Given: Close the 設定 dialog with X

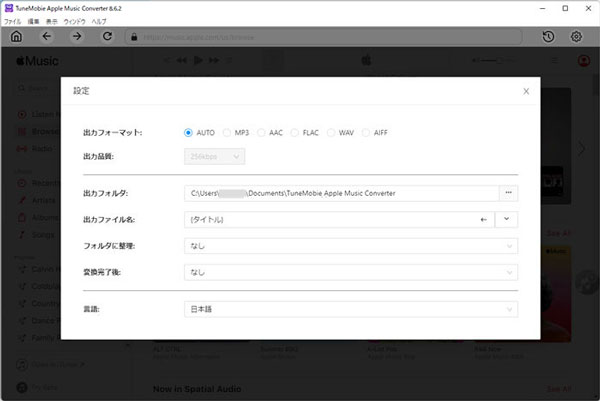Looking at the screenshot, I should click(526, 91).
